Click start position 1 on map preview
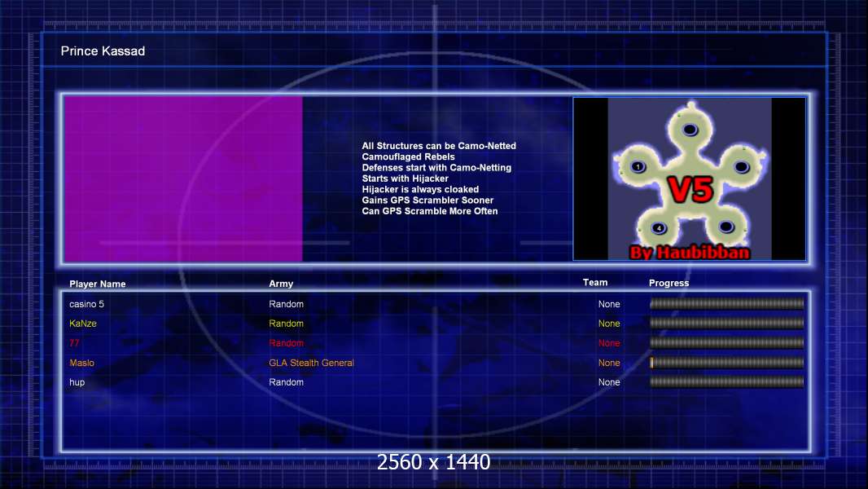The height and width of the screenshot is (489, 868). (638, 167)
